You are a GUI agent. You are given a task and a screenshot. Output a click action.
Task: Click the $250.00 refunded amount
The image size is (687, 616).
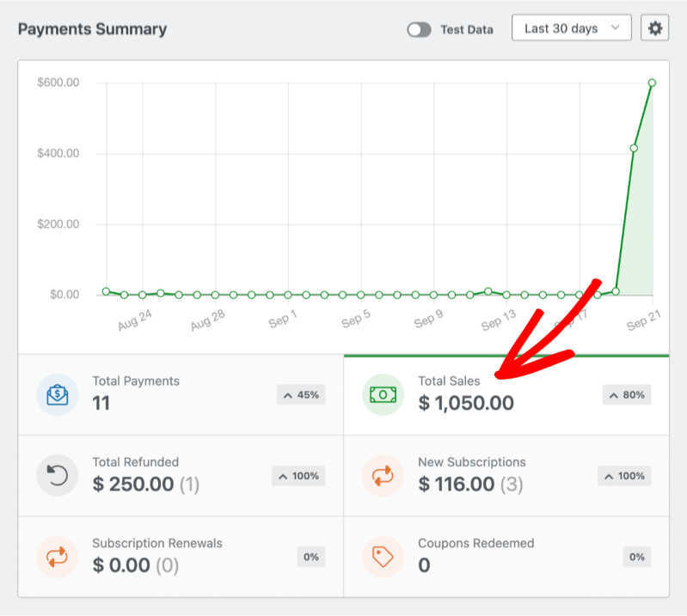(133, 485)
